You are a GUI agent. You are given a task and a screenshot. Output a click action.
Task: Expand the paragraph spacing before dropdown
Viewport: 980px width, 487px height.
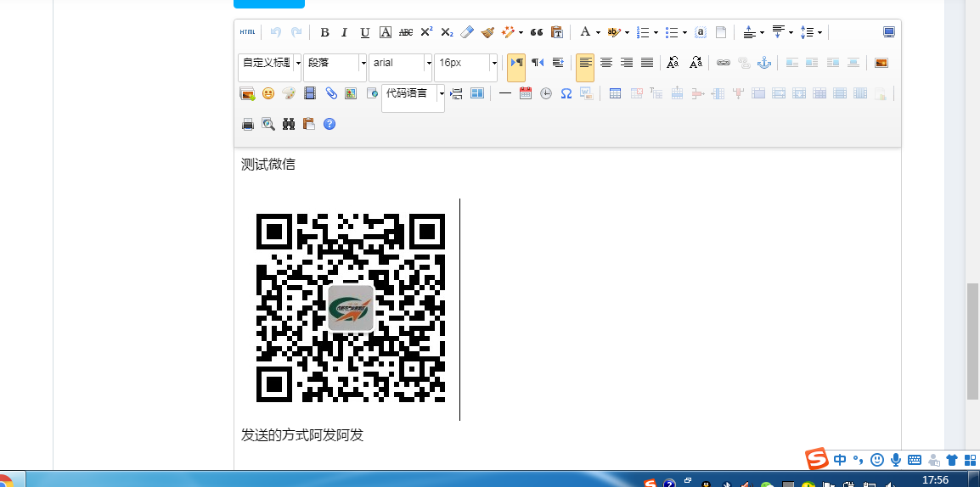762,32
